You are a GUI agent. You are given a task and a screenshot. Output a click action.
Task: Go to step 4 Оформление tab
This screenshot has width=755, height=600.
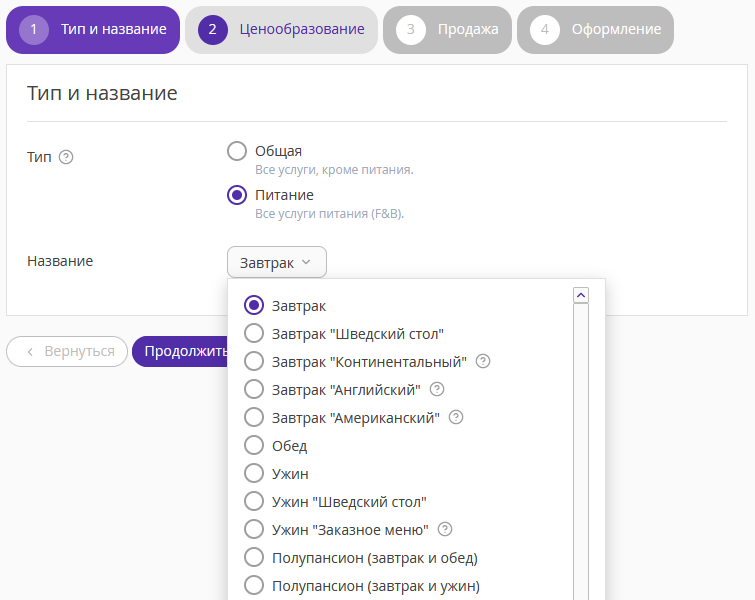point(595,29)
